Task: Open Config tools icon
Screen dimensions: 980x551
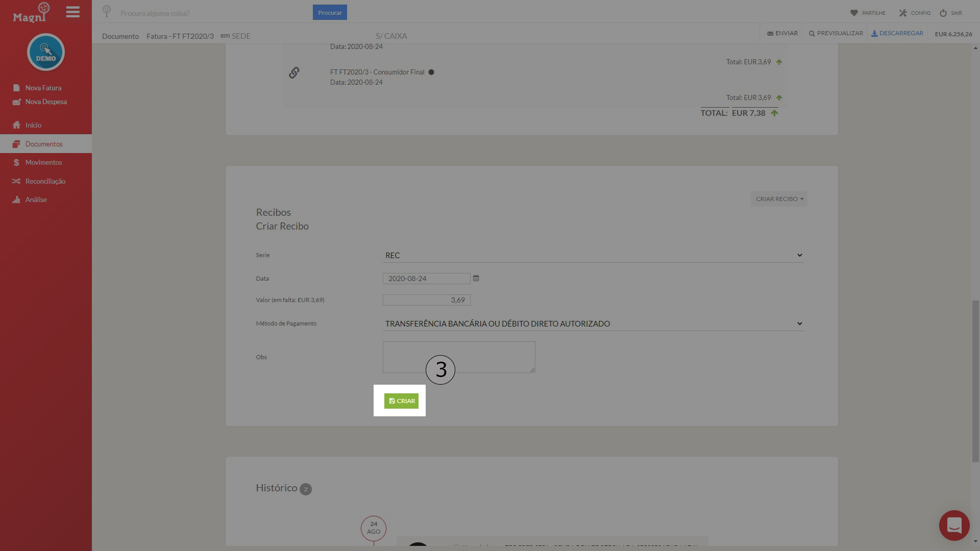Action: pos(903,13)
